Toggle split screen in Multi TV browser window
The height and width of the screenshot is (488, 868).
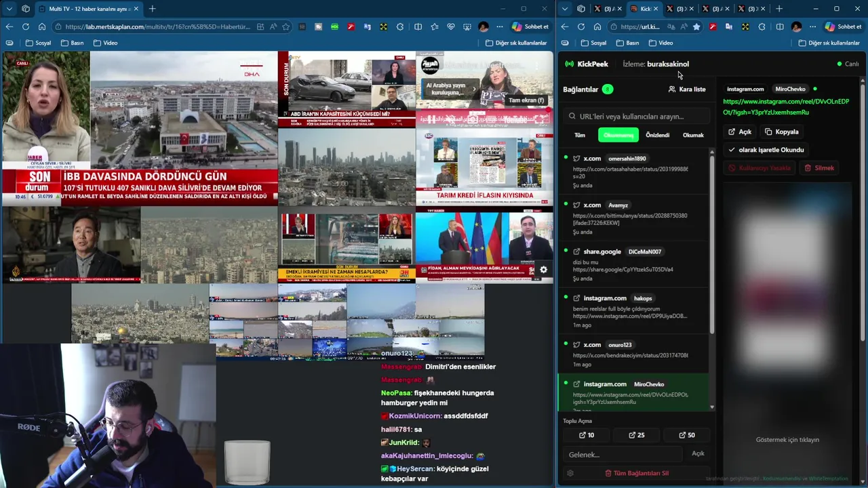click(418, 26)
